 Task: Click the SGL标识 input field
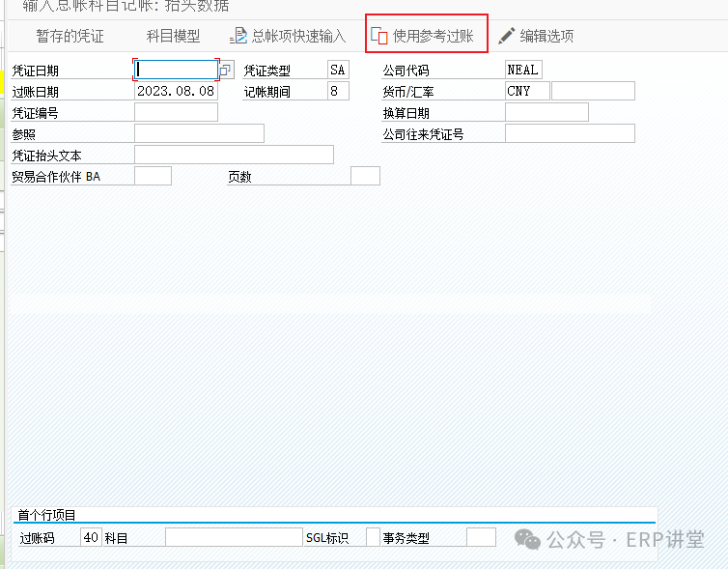[x=373, y=537]
